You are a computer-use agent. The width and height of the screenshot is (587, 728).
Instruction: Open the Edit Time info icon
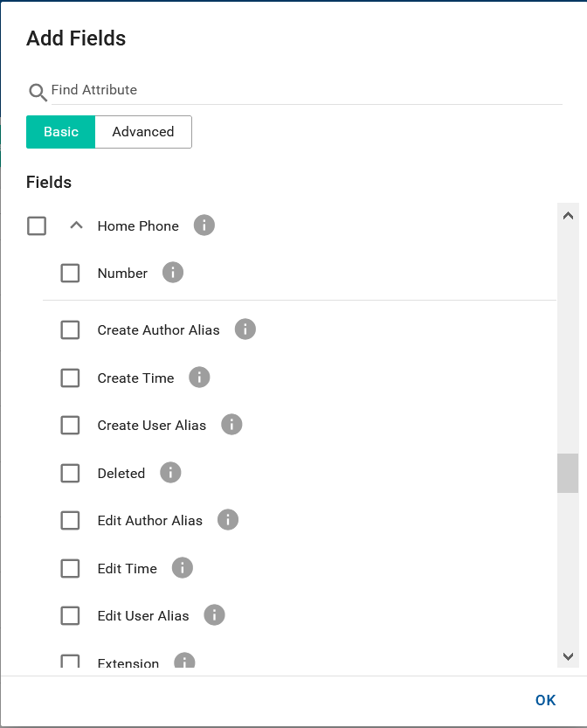click(x=183, y=568)
